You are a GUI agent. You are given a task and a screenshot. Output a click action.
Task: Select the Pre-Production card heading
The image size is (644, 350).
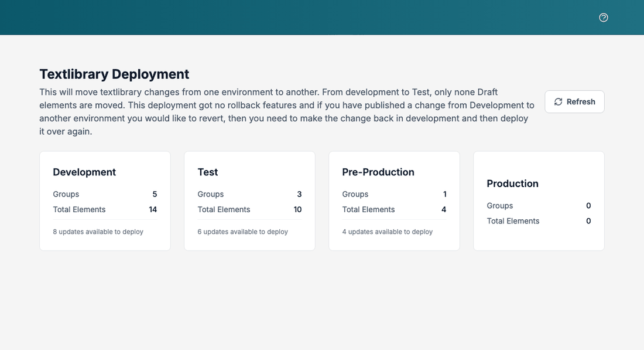(x=378, y=172)
